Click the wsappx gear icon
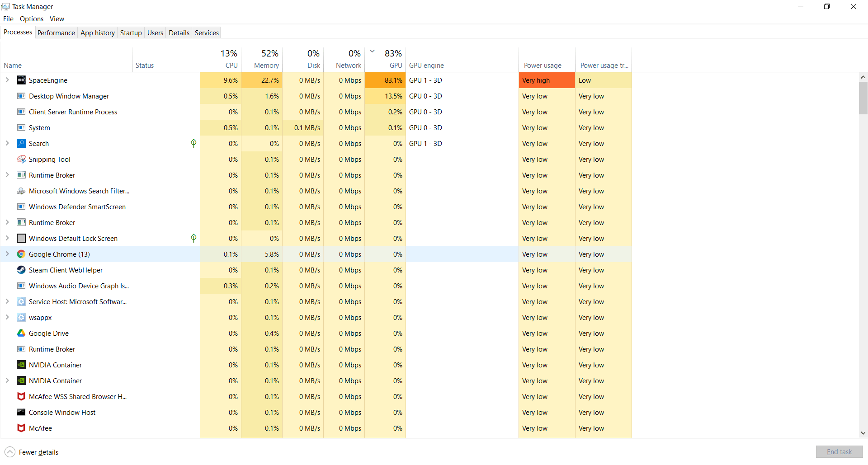The width and height of the screenshot is (868, 465). pos(21,317)
